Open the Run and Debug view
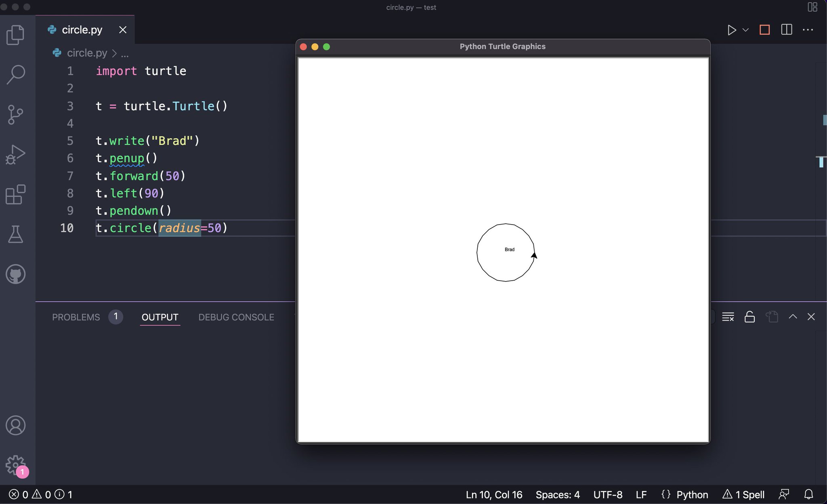This screenshot has height=504, width=827. (16, 155)
